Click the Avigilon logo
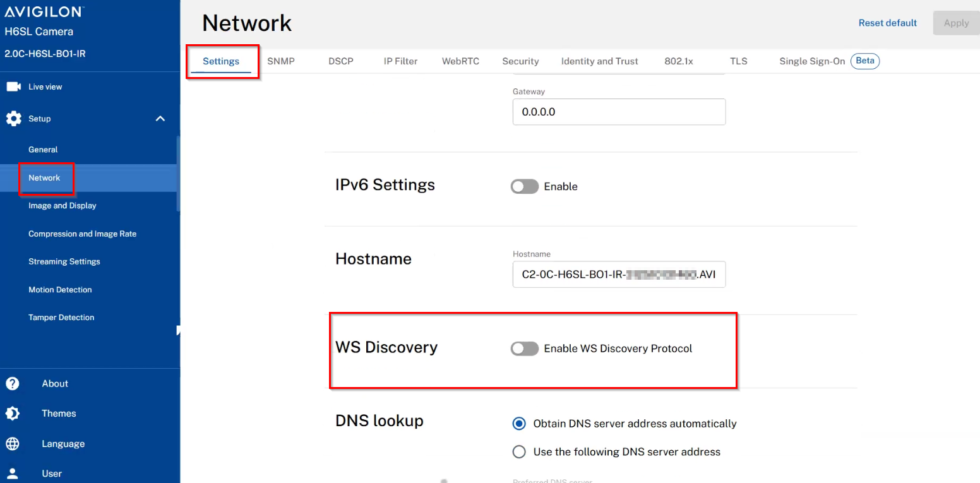The height and width of the screenshot is (483, 980). [x=44, y=12]
